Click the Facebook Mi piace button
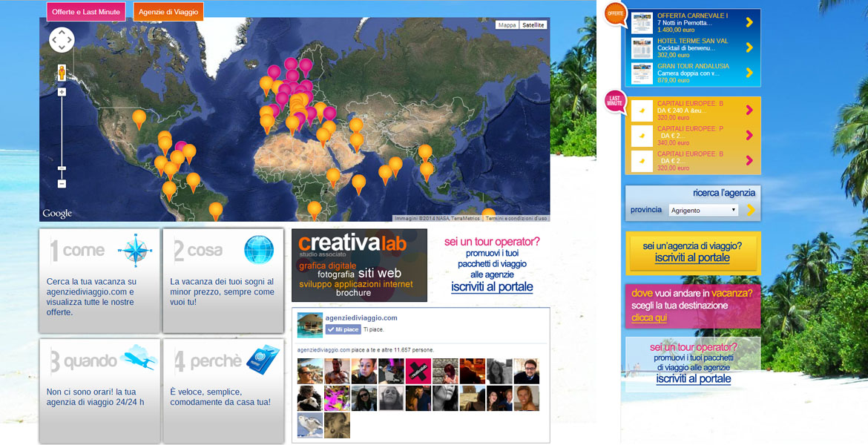 click(343, 329)
